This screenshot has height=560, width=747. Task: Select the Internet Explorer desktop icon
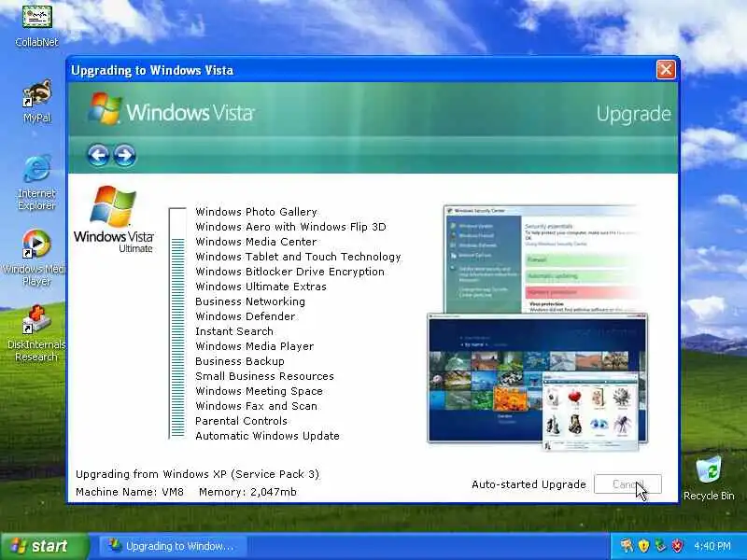point(36,182)
